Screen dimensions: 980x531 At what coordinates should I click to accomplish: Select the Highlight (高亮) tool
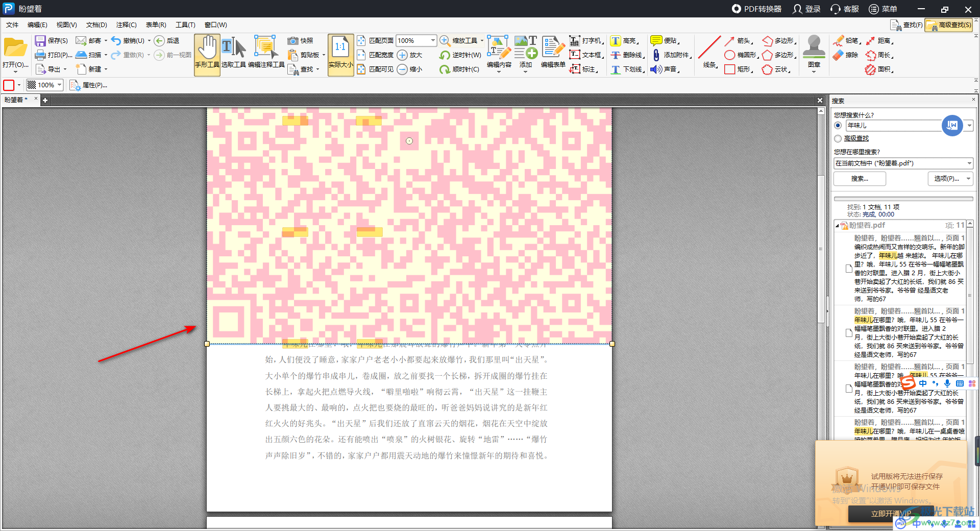624,40
